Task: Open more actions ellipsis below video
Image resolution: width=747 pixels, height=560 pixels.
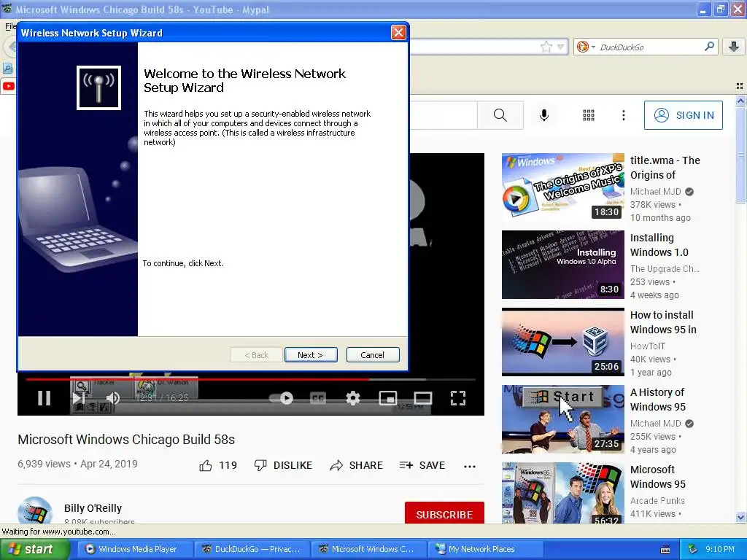Action: (x=470, y=466)
